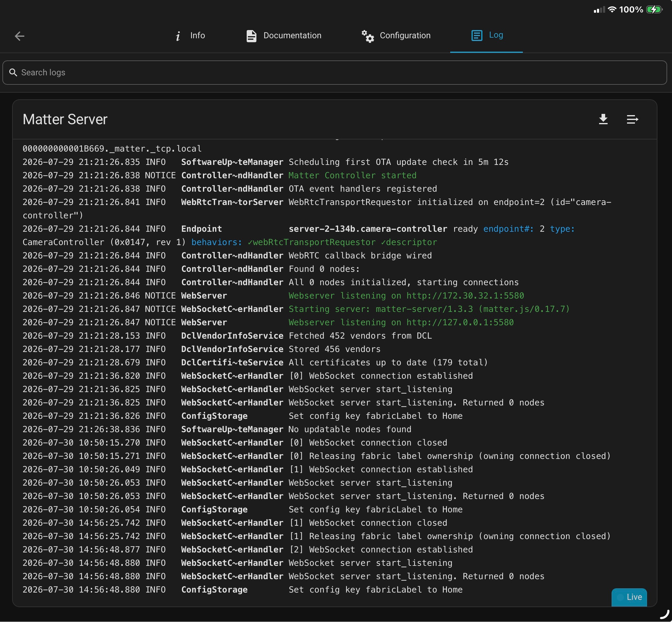Viewport: 672px width, 622px height.
Task: Click 'OTA event handlers registered' line
Action: tap(363, 189)
